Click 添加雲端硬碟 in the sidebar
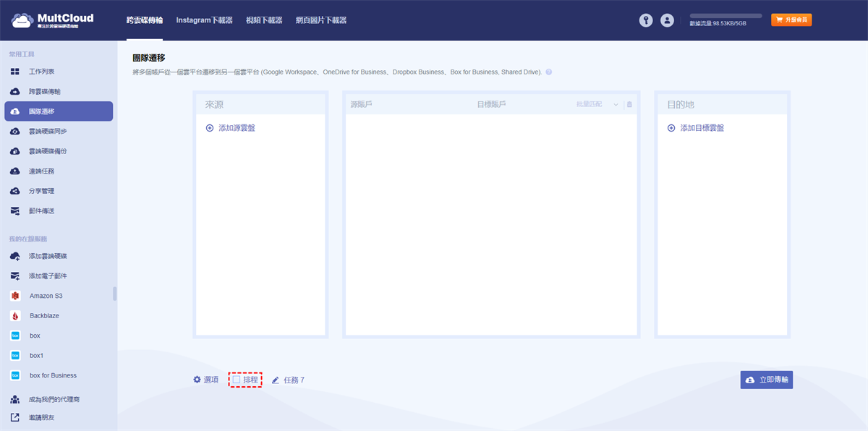The image size is (868, 431). pyautogui.click(x=59, y=256)
